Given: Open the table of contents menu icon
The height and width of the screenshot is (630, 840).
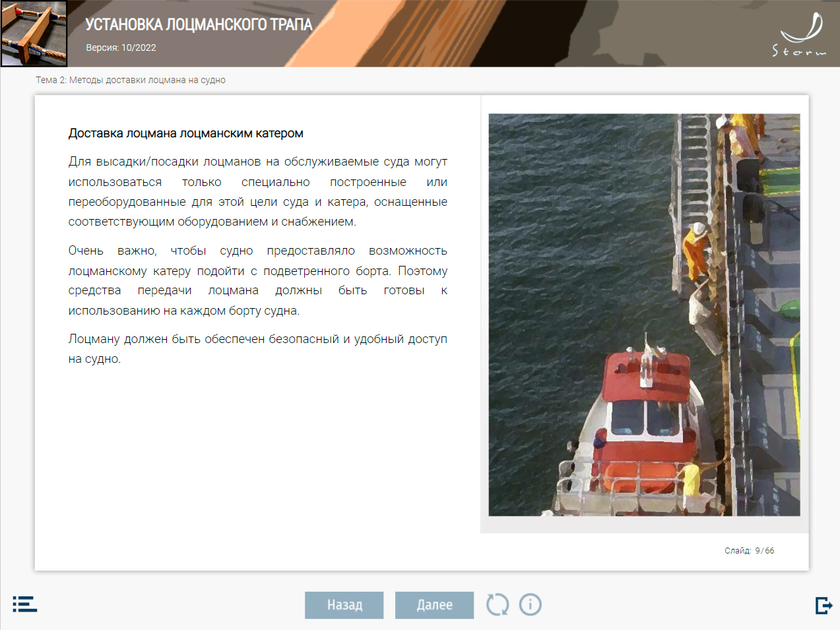Looking at the screenshot, I should [25, 604].
